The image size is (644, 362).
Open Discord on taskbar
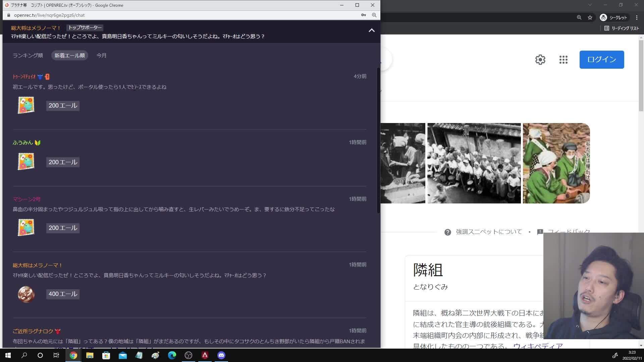[x=221, y=355]
